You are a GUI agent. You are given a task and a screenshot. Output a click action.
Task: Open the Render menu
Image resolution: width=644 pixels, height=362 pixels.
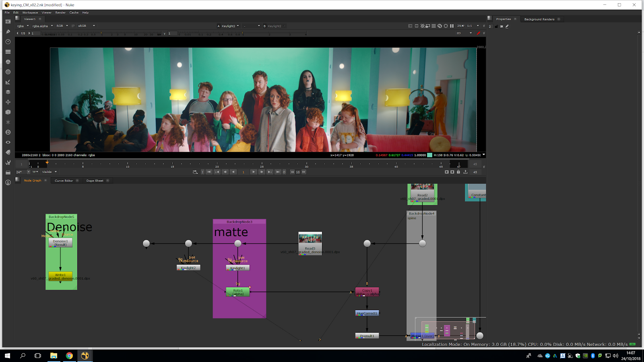click(x=60, y=12)
